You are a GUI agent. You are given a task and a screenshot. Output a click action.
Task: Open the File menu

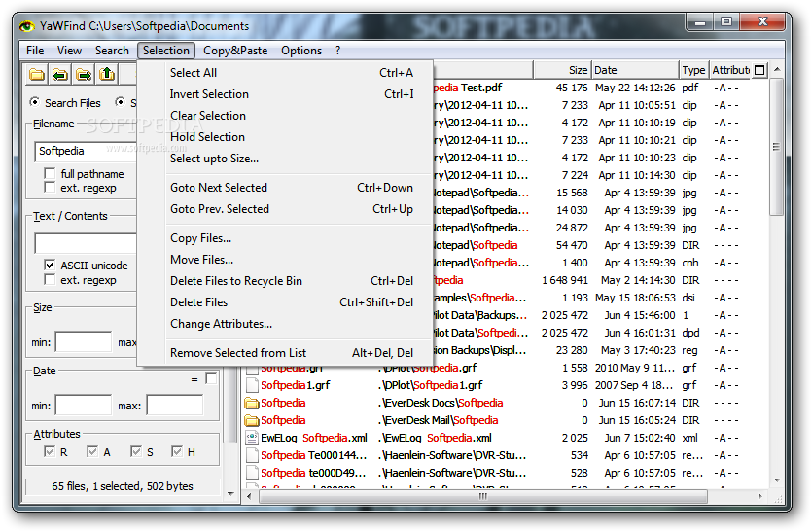[35, 51]
